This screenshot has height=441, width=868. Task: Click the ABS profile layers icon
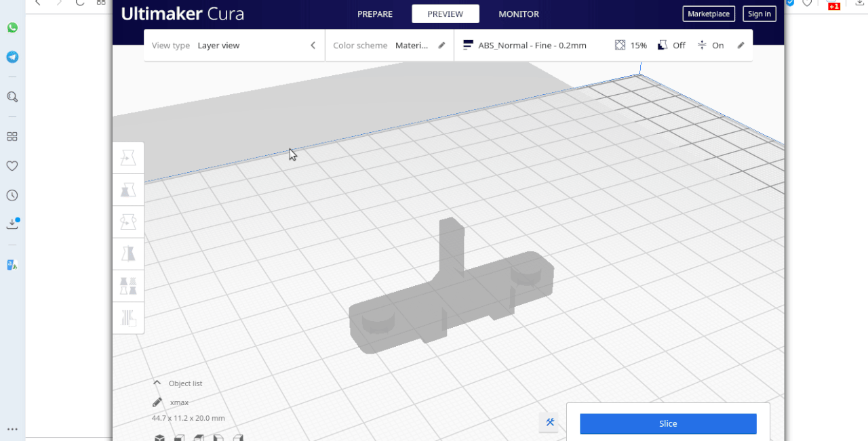click(468, 45)
